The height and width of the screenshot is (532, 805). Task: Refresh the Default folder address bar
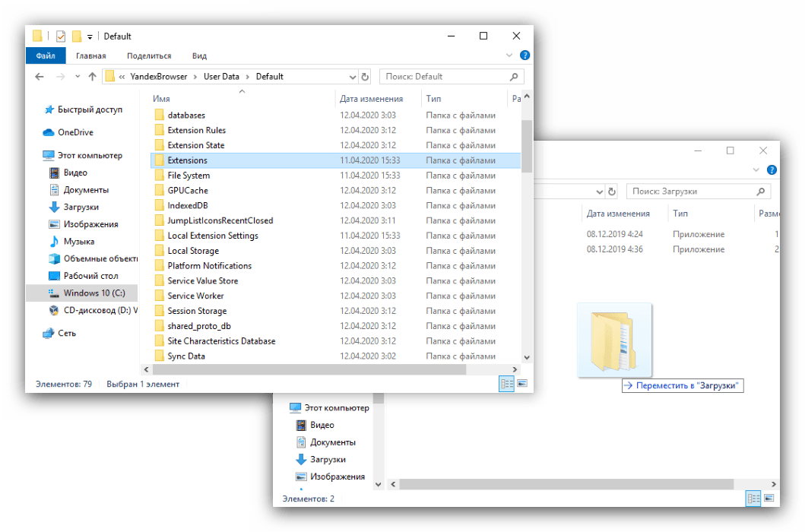365,77
